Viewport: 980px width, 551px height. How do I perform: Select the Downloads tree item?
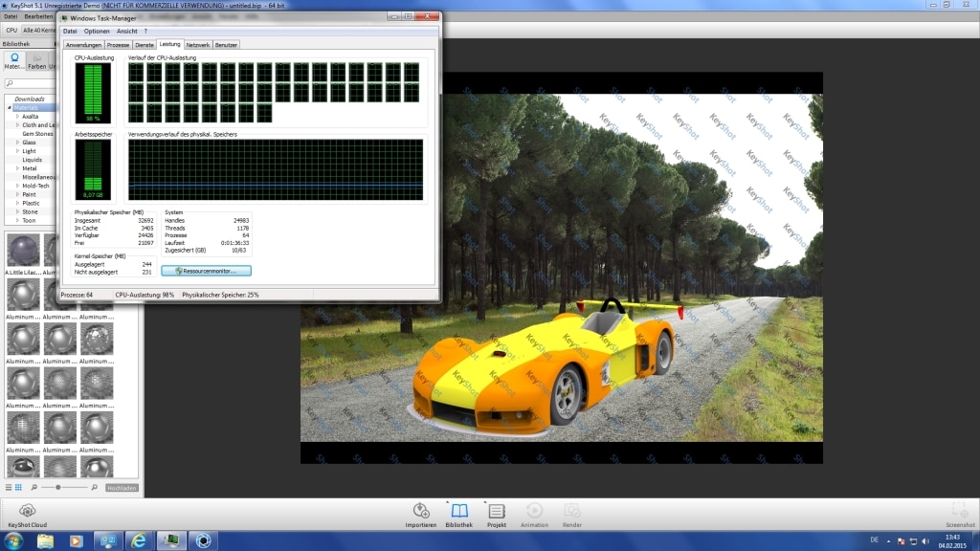tap(30, 99)
